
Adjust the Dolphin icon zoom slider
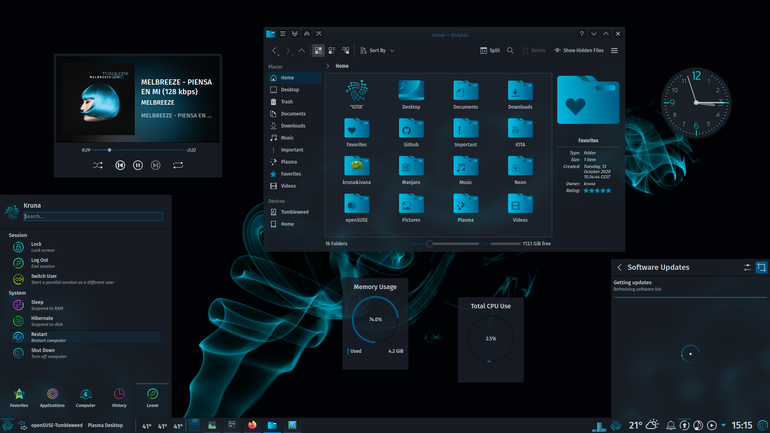445,244
